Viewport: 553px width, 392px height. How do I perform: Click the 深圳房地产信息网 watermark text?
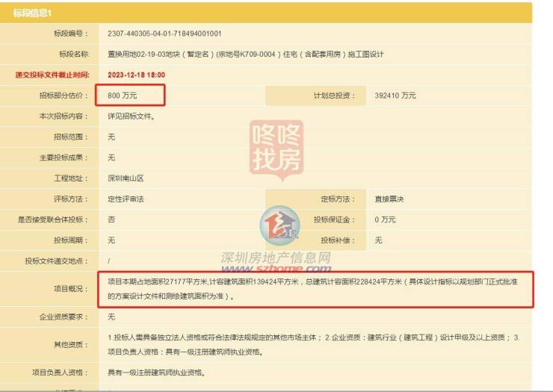276,258
